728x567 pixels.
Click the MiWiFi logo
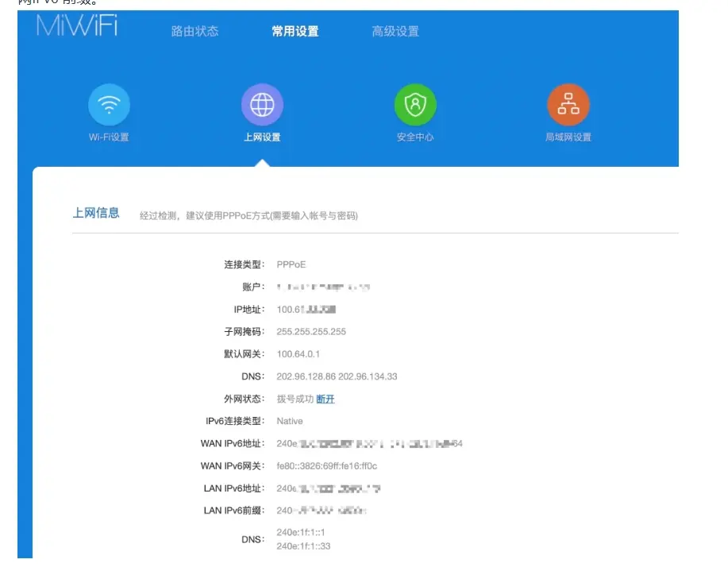(x=77, y=25)
